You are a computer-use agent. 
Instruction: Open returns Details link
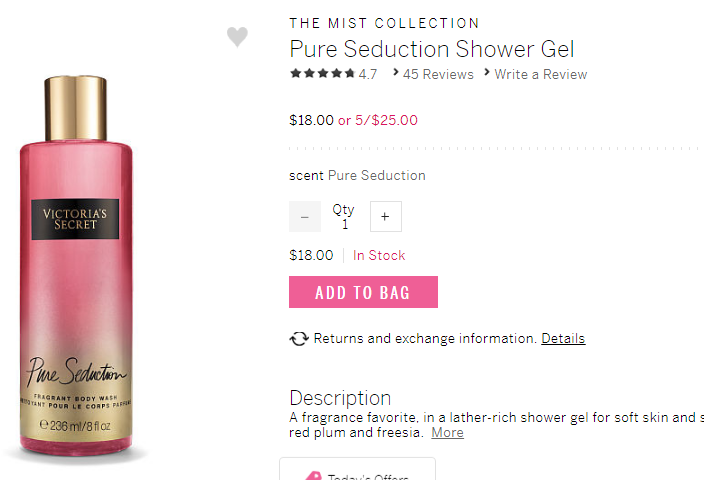pyautogui.click(x=563, y=338)
